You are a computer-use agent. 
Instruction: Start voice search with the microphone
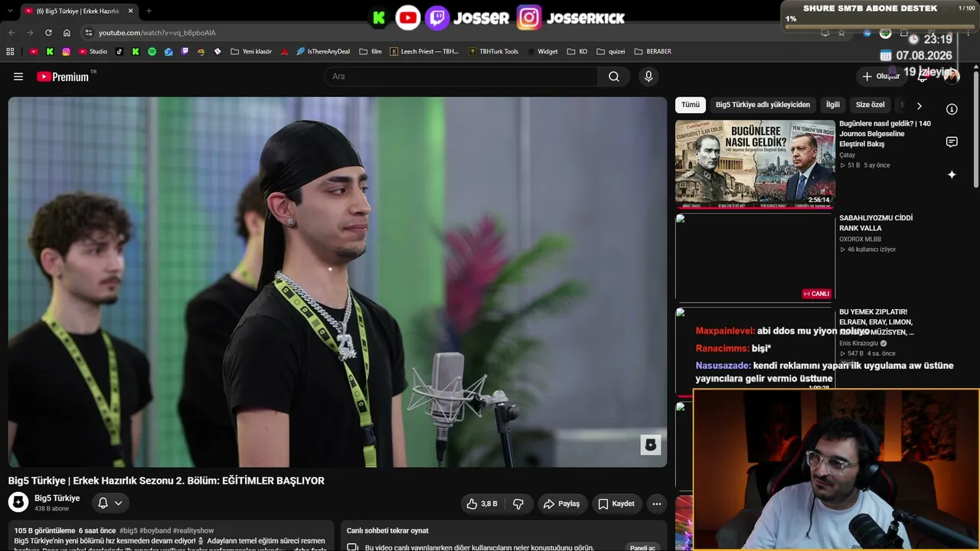click(x=648, y=77)
